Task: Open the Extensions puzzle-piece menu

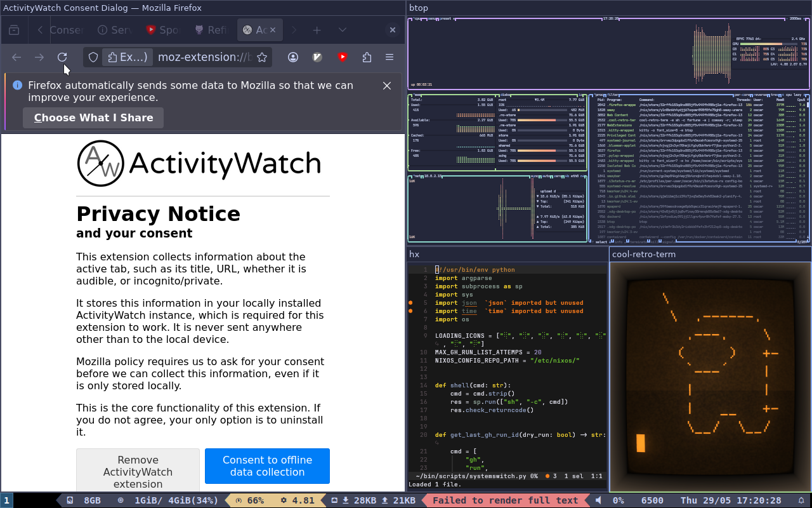Action: tap(367, 57)
